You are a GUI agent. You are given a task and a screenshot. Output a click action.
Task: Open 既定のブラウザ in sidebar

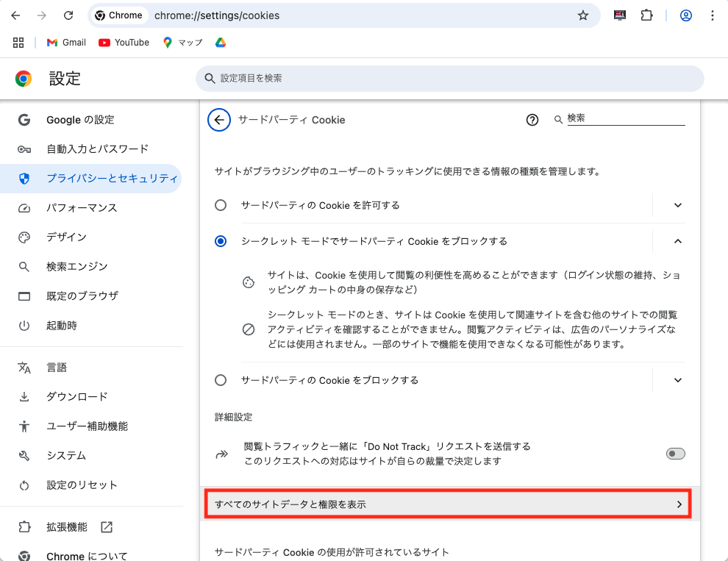coord(91,296)
